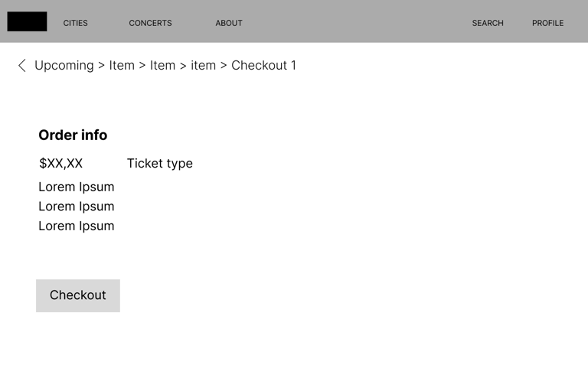Go back using the left chevron arrow
Screen dimensions: 588x381
pyautogui.click(x=22, y=66)
